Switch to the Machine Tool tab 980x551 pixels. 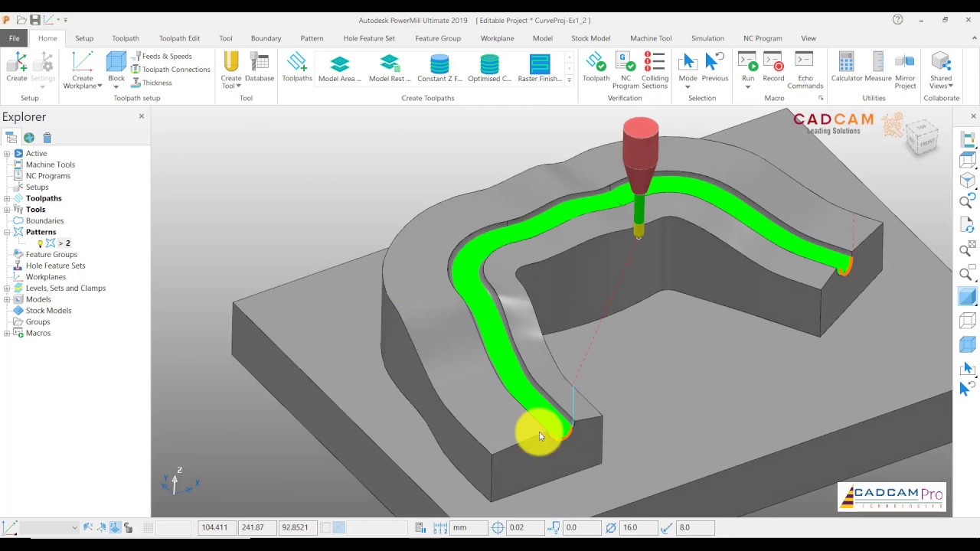click(651, 38)
